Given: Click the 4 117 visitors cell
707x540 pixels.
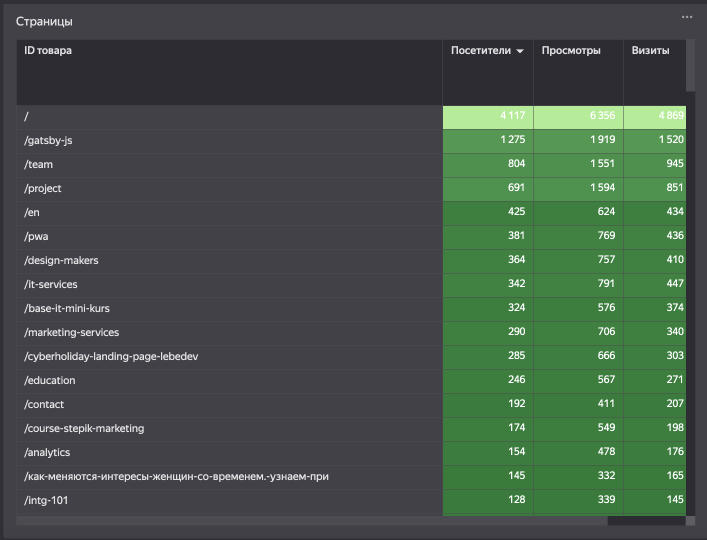Looking at the screenshot, I should [x=488, y=117].
